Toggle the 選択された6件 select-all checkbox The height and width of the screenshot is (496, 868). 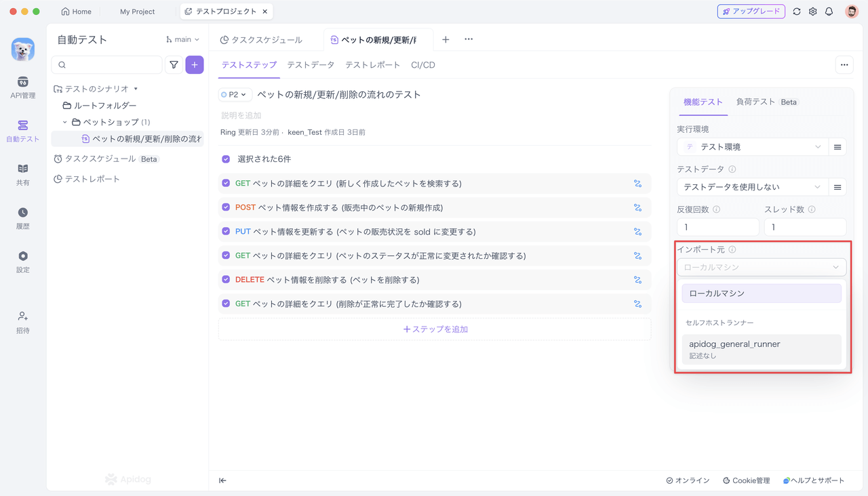pyautogui.click(x=226, y=159)
